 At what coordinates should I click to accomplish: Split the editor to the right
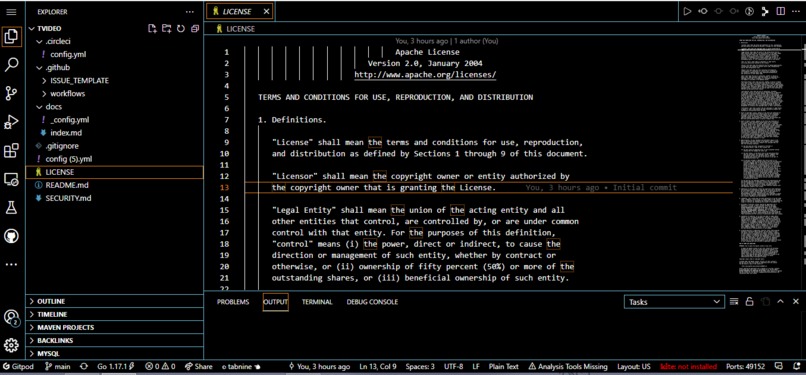point(780,11)
